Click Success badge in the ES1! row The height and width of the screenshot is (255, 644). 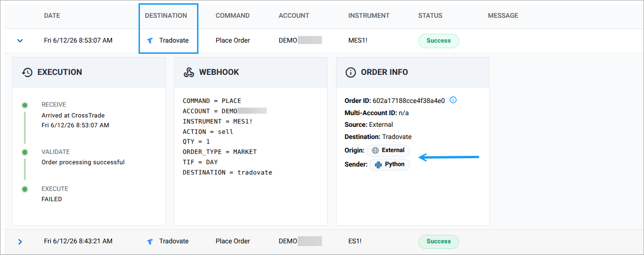tap(439, 241)
